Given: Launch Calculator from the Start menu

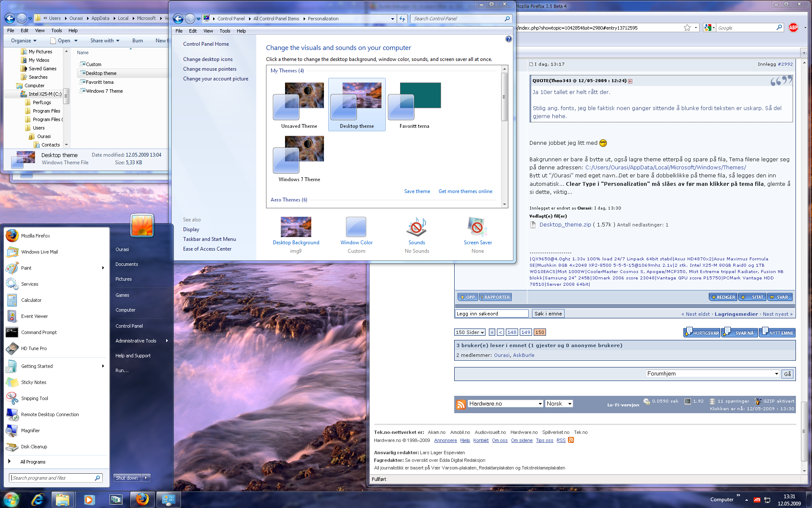Looking at the screenshot, I should click(31, 300).
